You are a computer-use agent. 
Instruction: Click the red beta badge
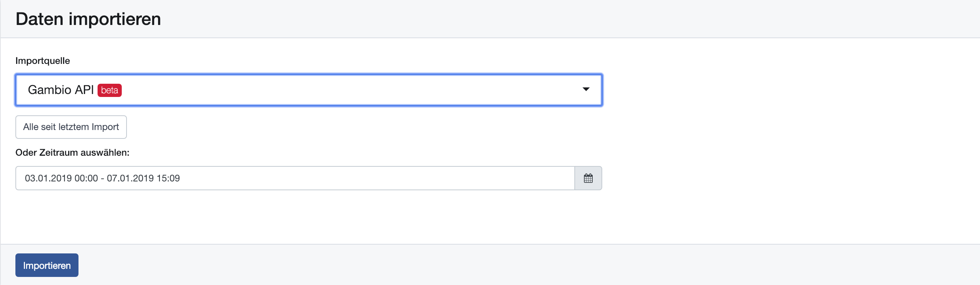click(110, 90)
